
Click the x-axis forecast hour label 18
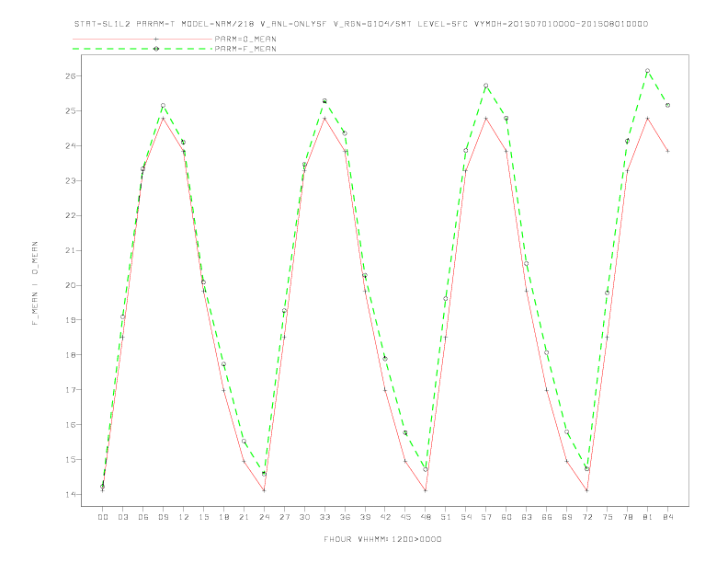click(x=223, y=517)
